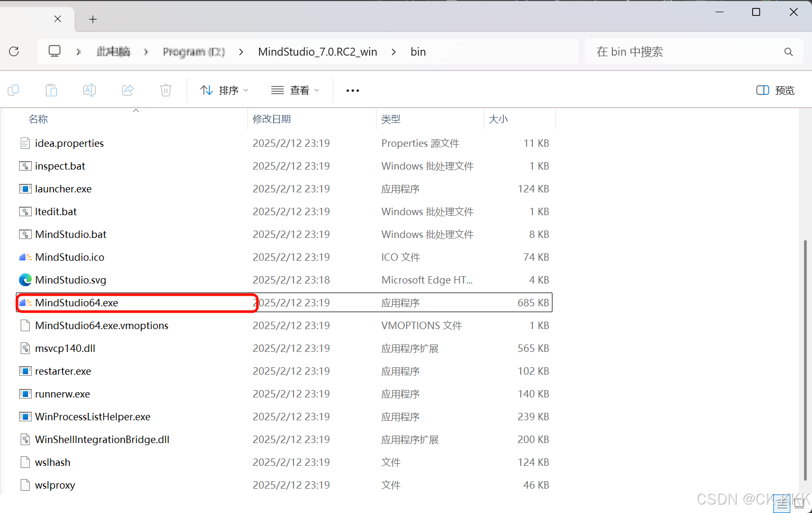Click the msvcp140.dll file name
Screen dimensions: 812x513
(x=65, y=348)
